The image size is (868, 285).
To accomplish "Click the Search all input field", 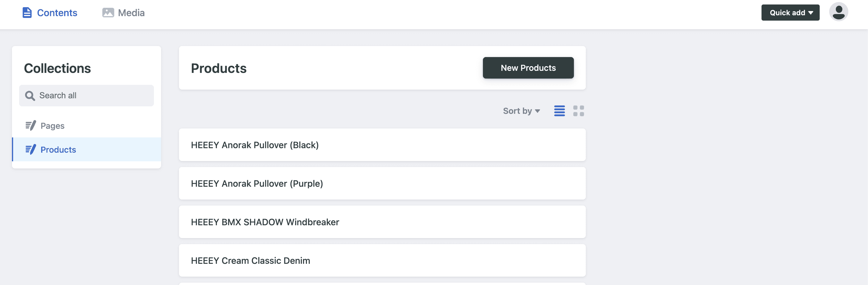I will 86,96.
